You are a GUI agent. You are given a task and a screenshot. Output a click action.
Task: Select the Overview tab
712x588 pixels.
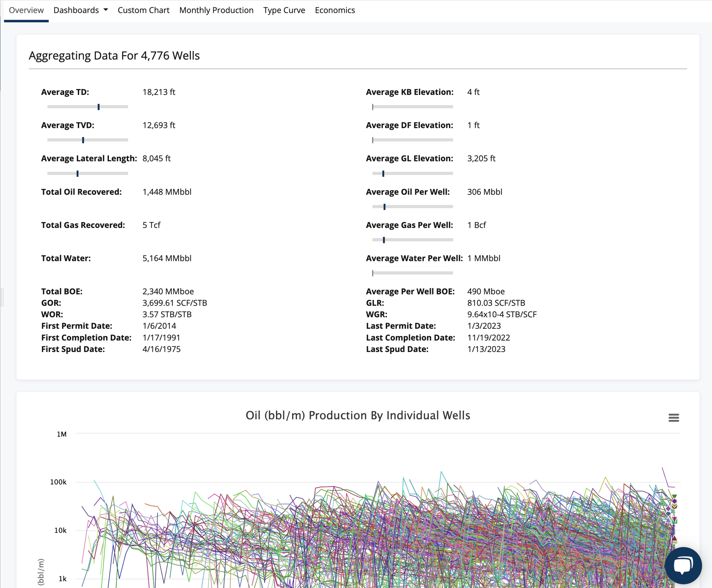(26, 10)
